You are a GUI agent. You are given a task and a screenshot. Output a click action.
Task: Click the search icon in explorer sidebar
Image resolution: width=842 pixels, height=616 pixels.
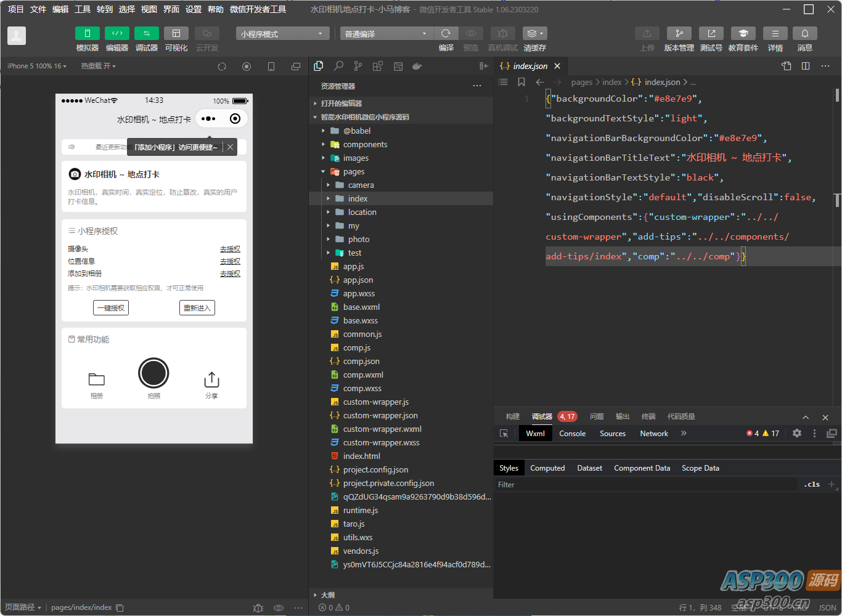pyautogui.click(x=338, y=66)
